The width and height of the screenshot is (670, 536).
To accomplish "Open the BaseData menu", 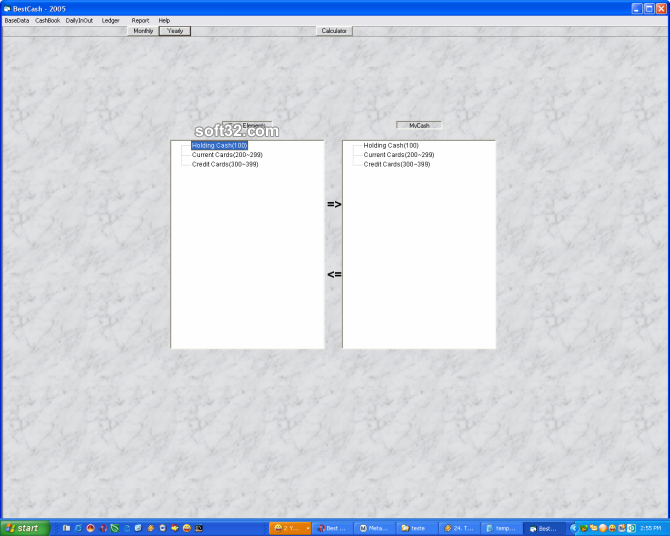I will pos(17,21).
